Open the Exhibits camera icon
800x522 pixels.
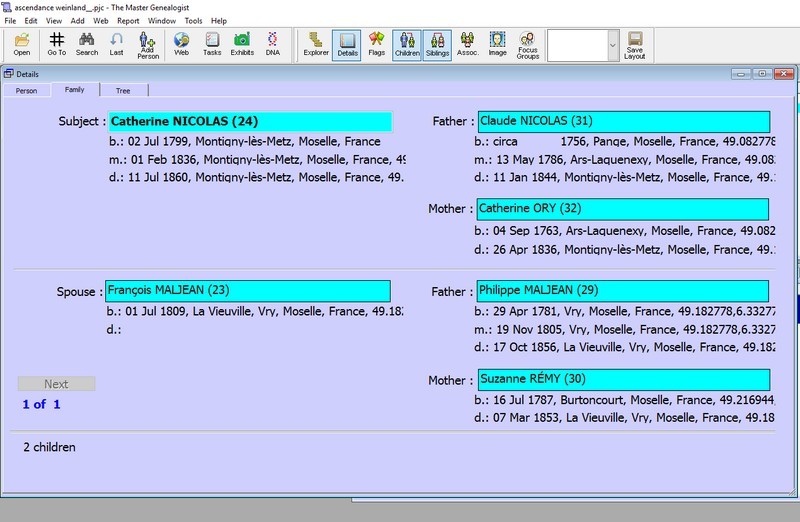[242, 44]
